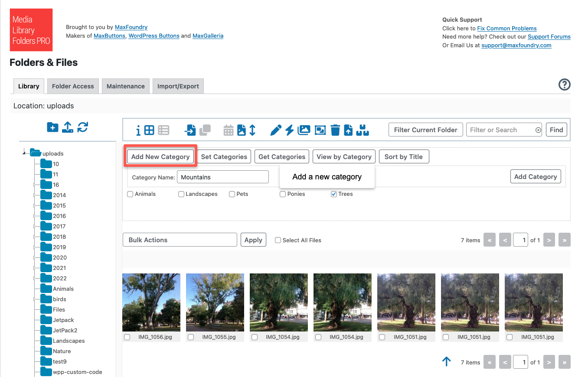The image size is (588, 377).
Task: Click the move file into folder icon
Action: [x=190, y=130]
